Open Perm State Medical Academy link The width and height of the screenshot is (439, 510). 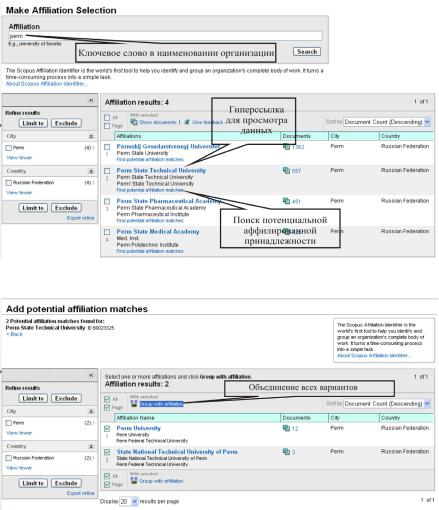[x=158, y=232]
